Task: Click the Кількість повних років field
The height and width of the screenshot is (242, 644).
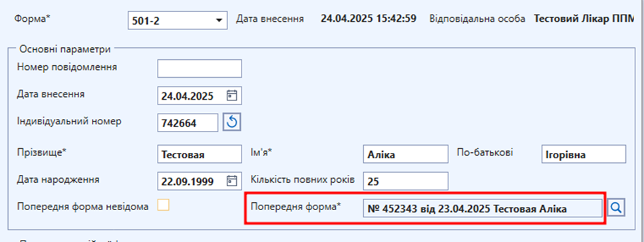Action: [406, 181]
